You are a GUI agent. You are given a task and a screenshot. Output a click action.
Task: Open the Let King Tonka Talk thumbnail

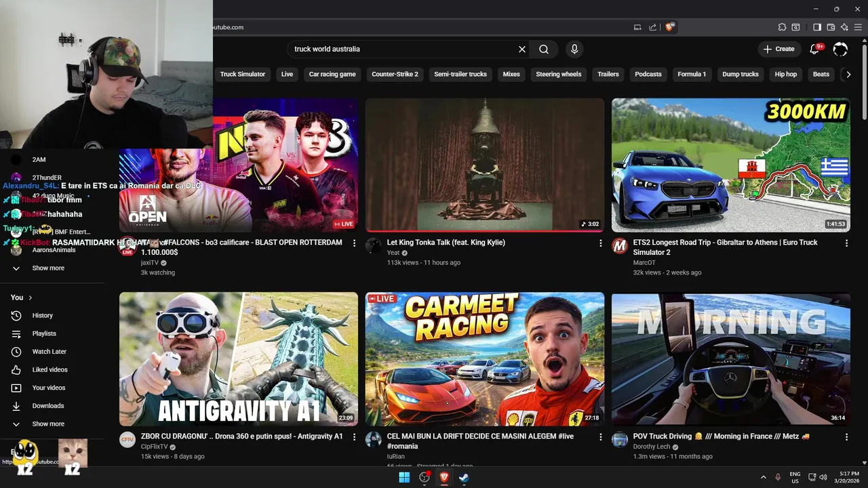click(485, 165)
